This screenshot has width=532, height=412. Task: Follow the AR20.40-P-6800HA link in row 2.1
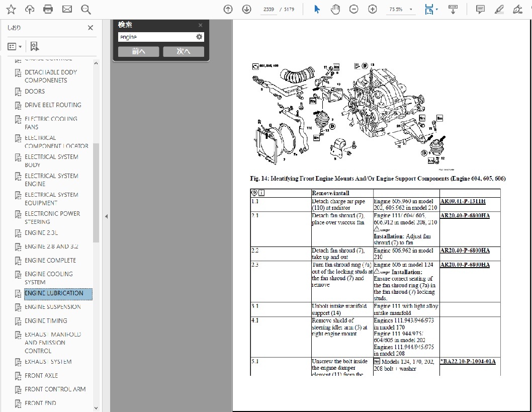click(x=465, y=215)
